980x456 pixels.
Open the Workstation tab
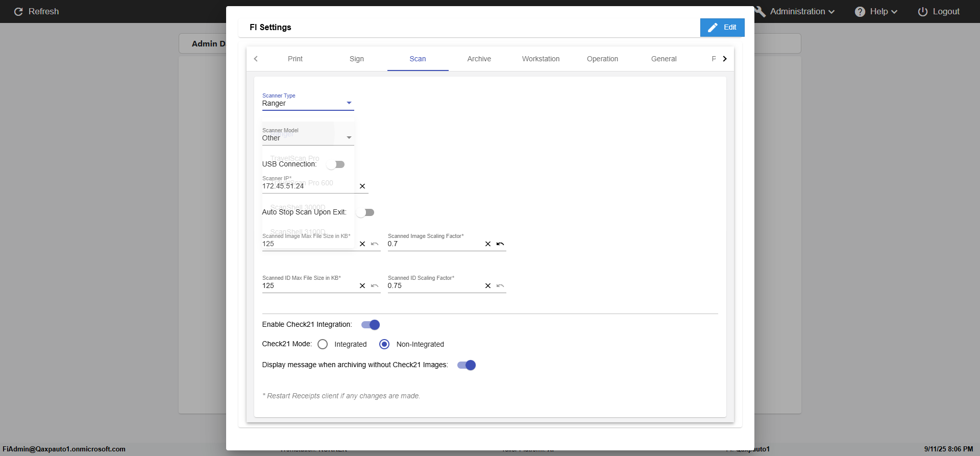pyautogui.click(x=541, y=59)
